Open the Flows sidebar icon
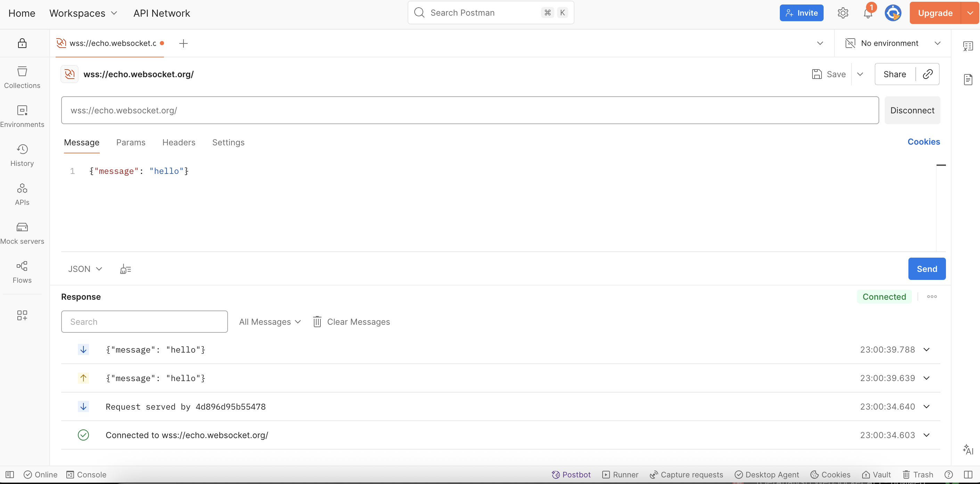980x484 pixels. (22, 272)
